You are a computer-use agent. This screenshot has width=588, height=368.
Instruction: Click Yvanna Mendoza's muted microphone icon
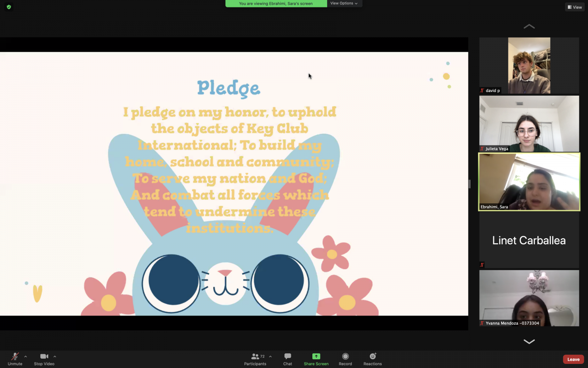point(482,323)
